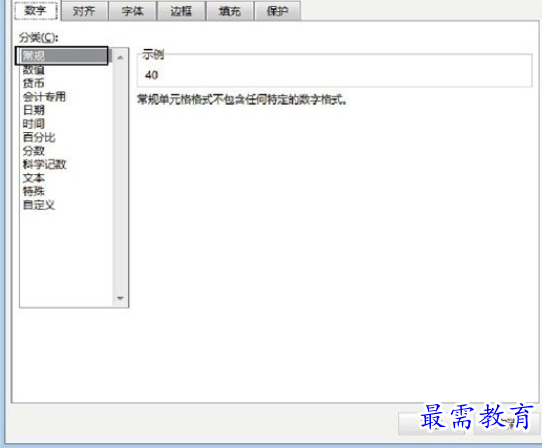Switch to the 数字 tab
The height and width of the screenshot is (448, 542).
click(x=36, y=10)
